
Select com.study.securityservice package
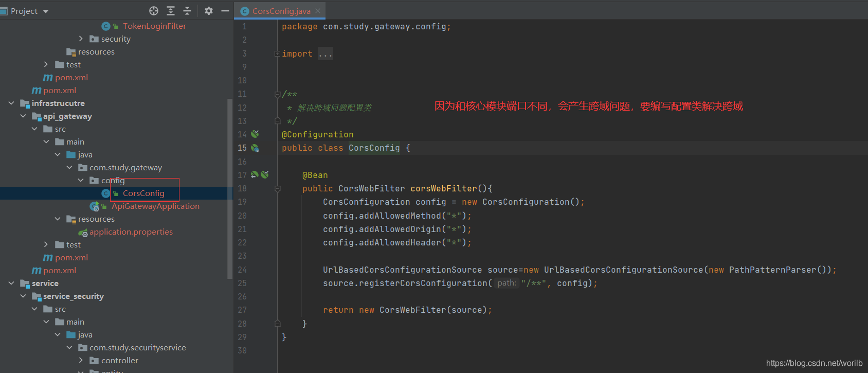coord(138,347)
